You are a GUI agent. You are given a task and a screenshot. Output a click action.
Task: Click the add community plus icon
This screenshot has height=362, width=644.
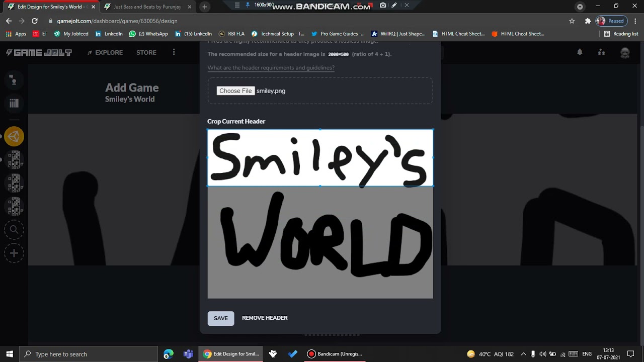click(x=14, y=253)
